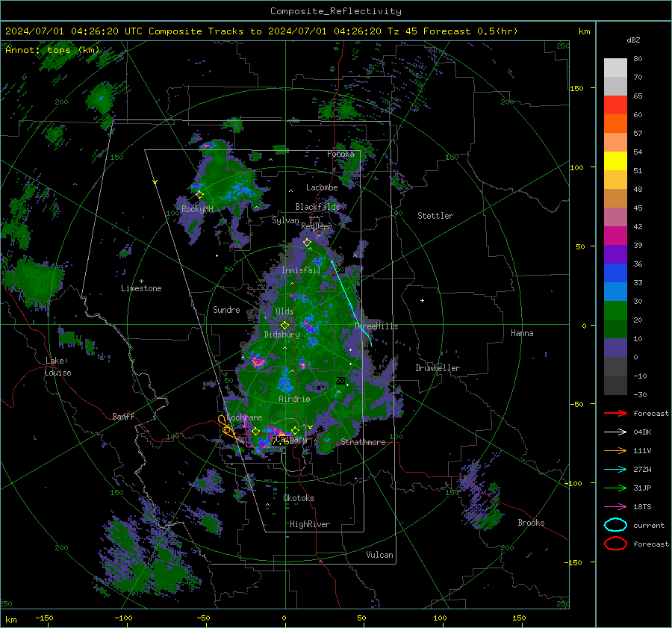Click the Lake Louise label

coord(57,367)
